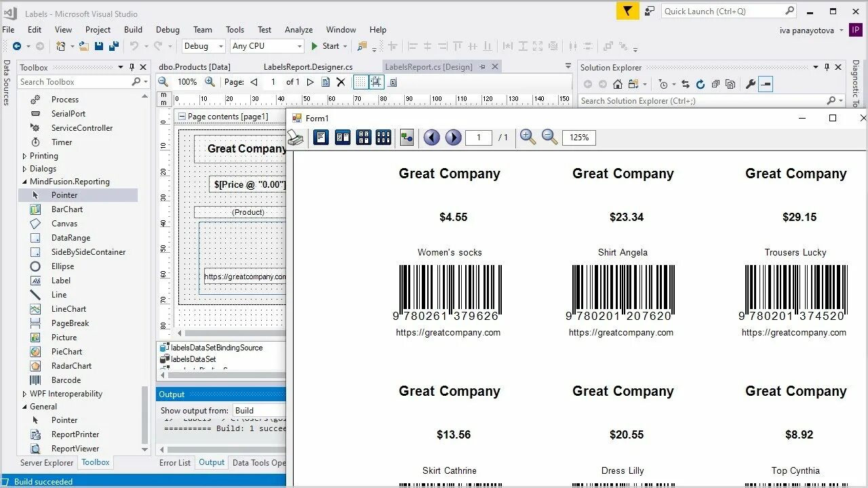Delete page with designer X icon
Screen dimensions: 868x488
click(341, 82)
